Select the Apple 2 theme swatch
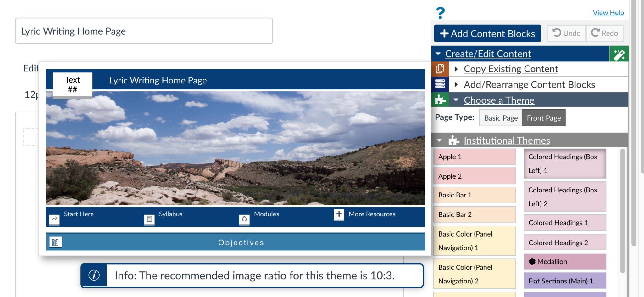644x297 pixels. [474, 176]
